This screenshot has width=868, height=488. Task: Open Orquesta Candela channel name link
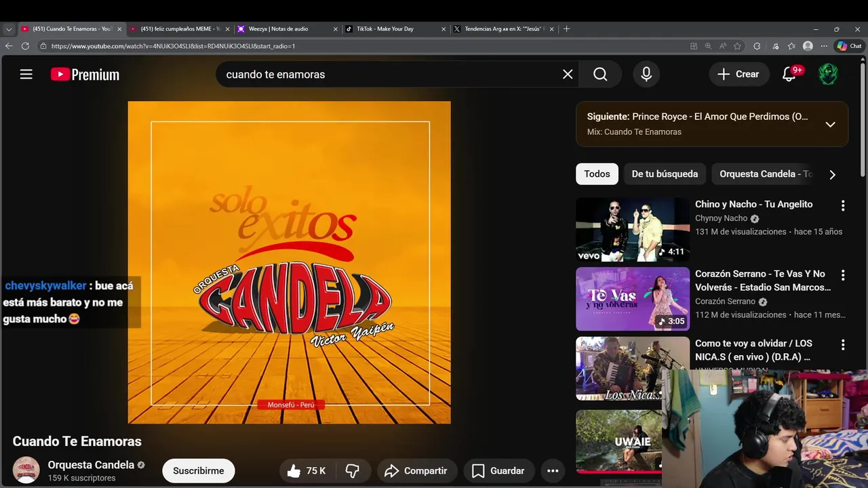91,465
